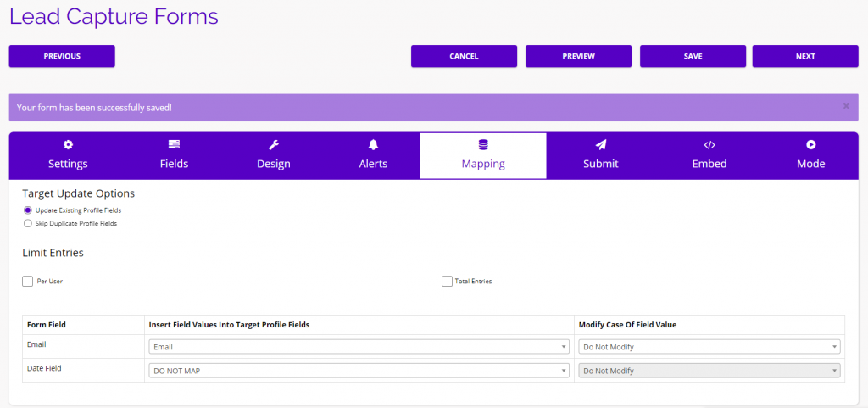Open Date Field row Modify Case dropdown
This screenshot has height=408, width=868.
point(709,371)
